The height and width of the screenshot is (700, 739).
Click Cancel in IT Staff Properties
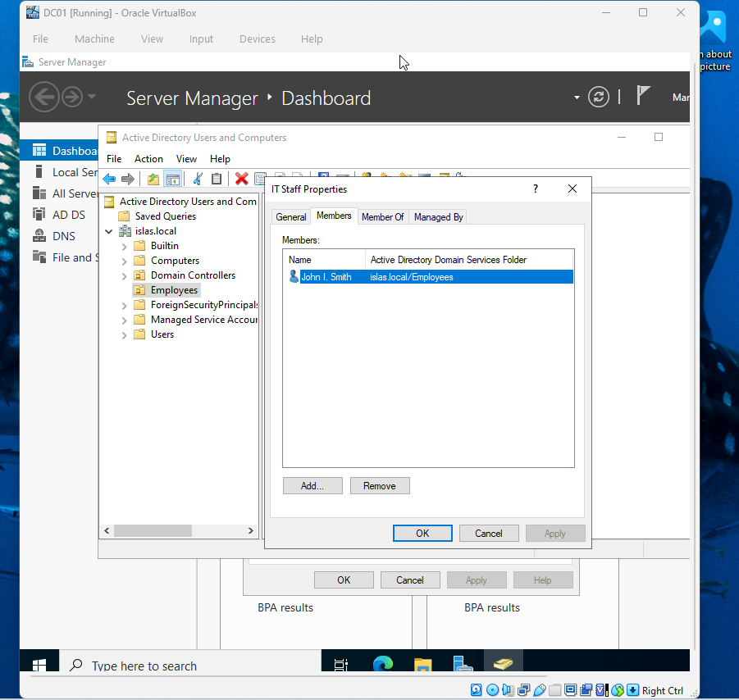[489, 534]
